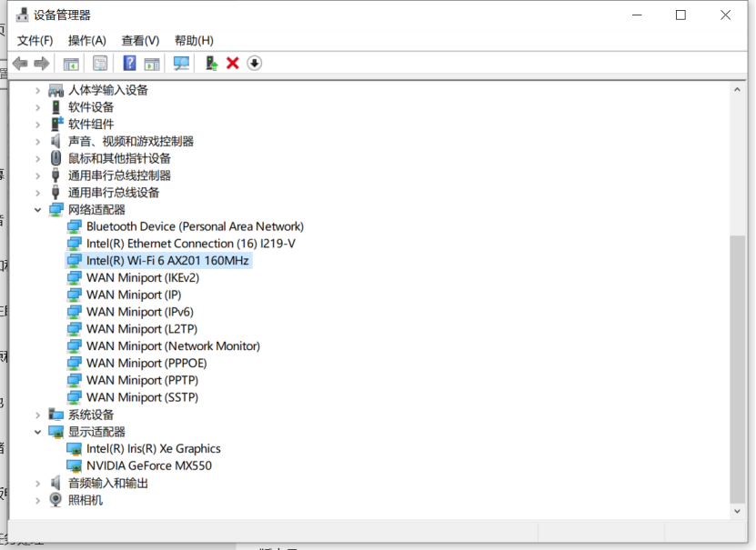Image resolution: width=756 pixels, height=550 pixels.
Task: Click the red X Uninstall device icon
Action: point(233,63)
